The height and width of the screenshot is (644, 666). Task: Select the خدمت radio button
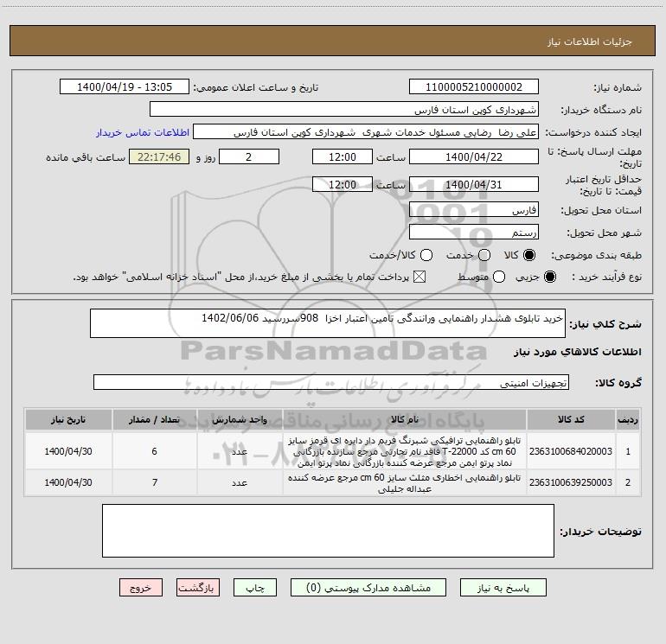484,255
